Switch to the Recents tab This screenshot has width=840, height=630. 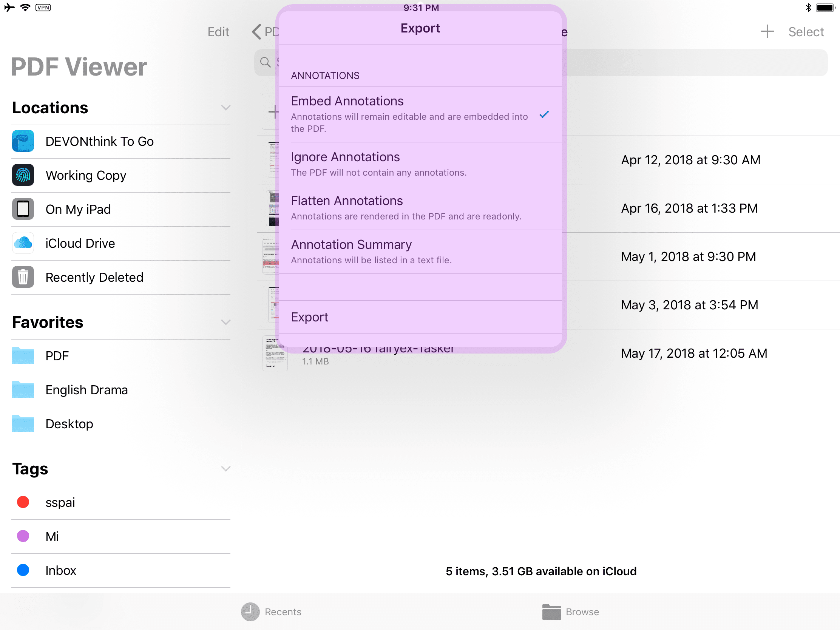pos(271,612)
